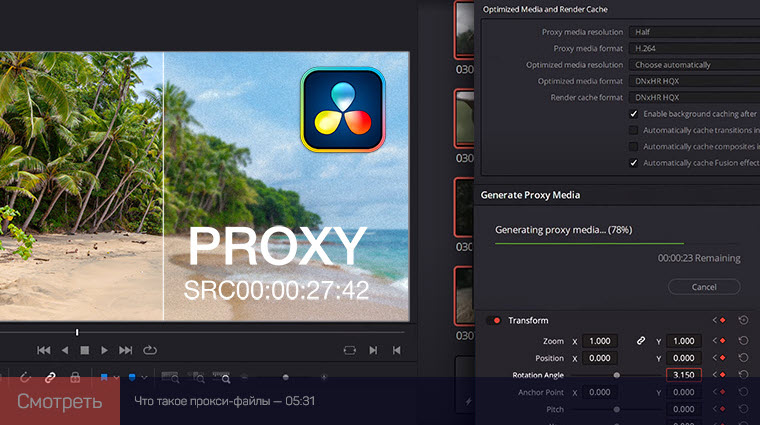The height and width of the screenshot is (425, 760).
Task: Toggle the linked selection chain icon
Action: tap(50, 378)
